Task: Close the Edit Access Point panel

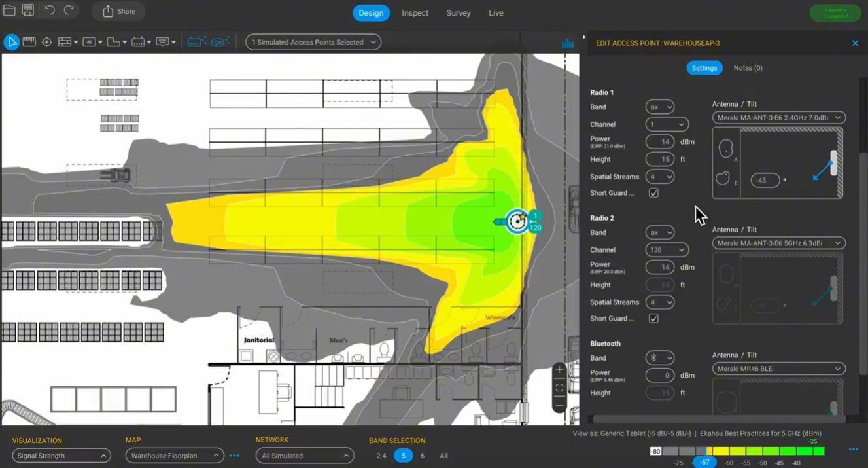Action: (855, 43)
